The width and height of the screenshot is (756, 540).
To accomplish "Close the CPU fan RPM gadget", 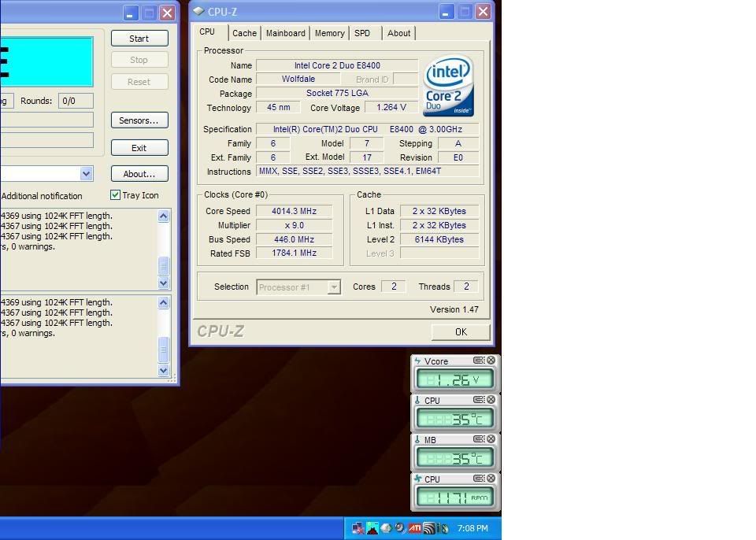I will click(491, 479).
